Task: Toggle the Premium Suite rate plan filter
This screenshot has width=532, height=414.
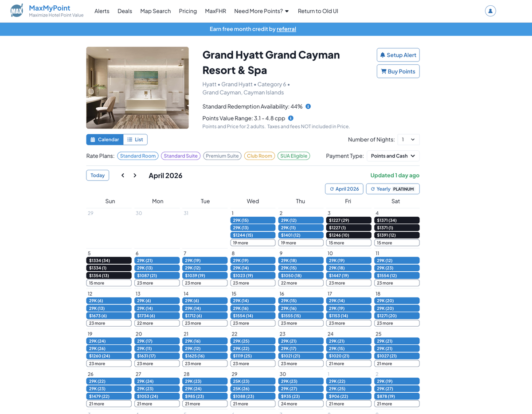Action: click(x=222, y=156)
